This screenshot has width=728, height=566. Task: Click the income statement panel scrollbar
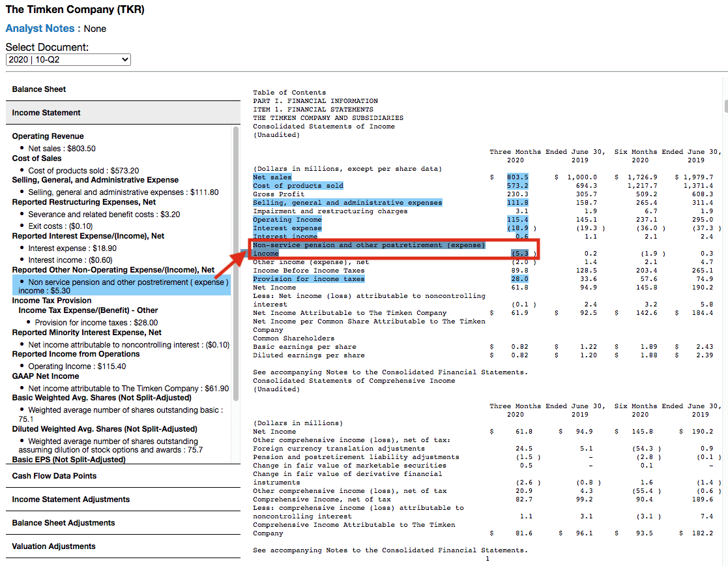[x=236, y=263]
